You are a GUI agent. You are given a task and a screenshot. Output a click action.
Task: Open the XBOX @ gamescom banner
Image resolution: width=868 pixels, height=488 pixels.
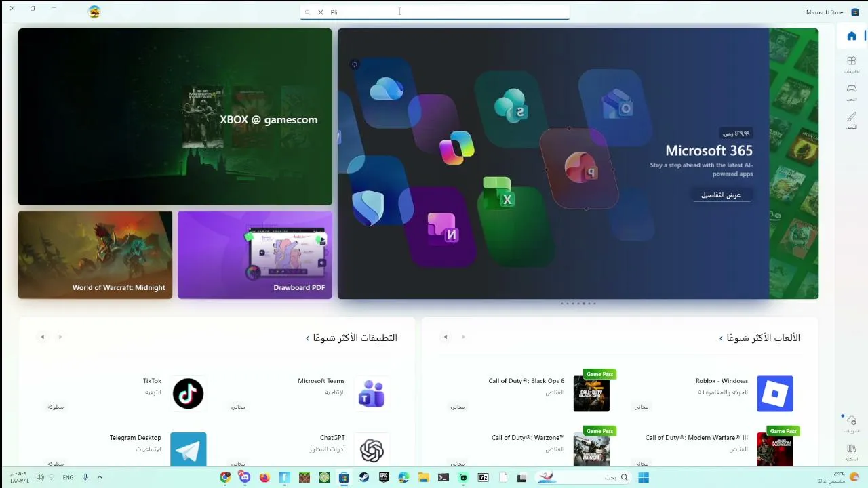pos(175,117)
